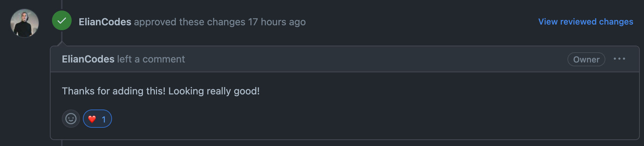Click the comment box's pointer caret near checkmark
Screen dimensions: 644x146
[x=62, y=44]
